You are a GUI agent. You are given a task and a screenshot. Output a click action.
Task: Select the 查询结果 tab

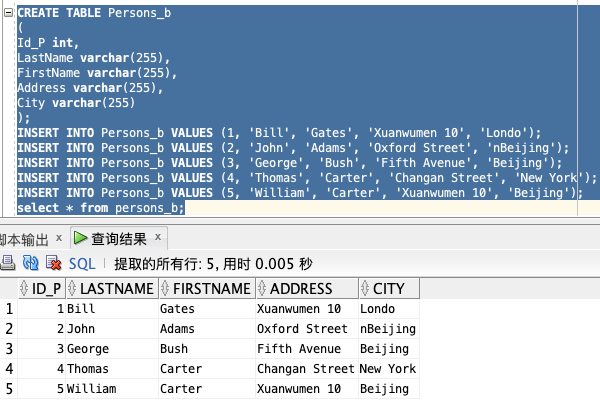point(119,239)
